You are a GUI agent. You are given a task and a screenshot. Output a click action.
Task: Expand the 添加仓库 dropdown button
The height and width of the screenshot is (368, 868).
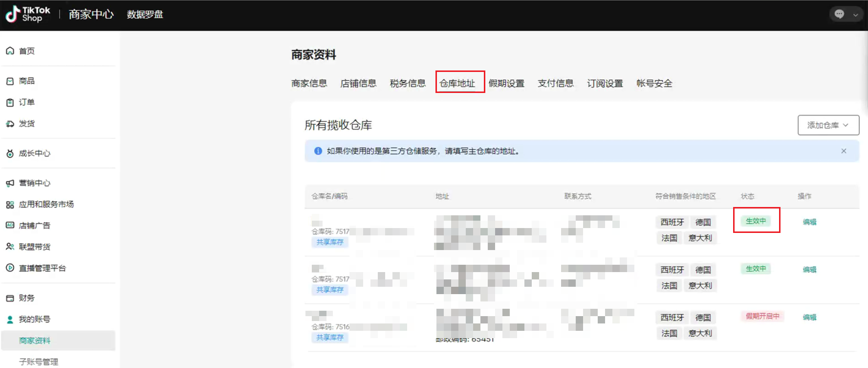(x=828, y=125)
